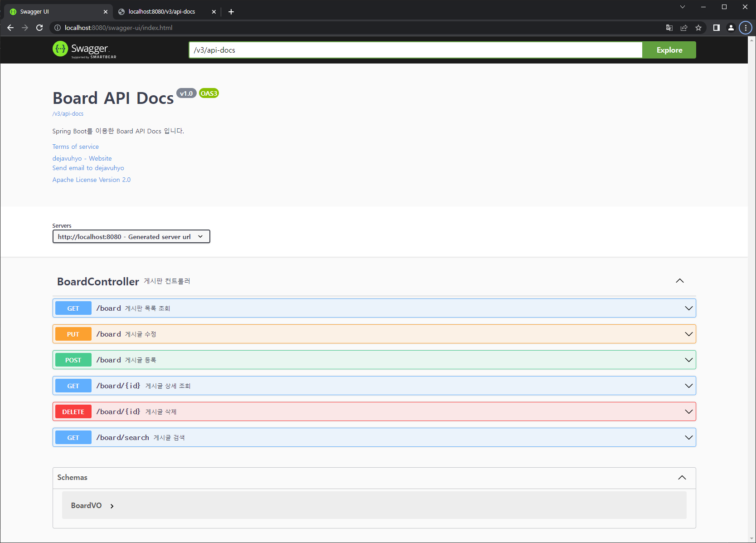Click the back navigation arrow
The width and height of the screenshot is (756, 543).
click(10, 28)
